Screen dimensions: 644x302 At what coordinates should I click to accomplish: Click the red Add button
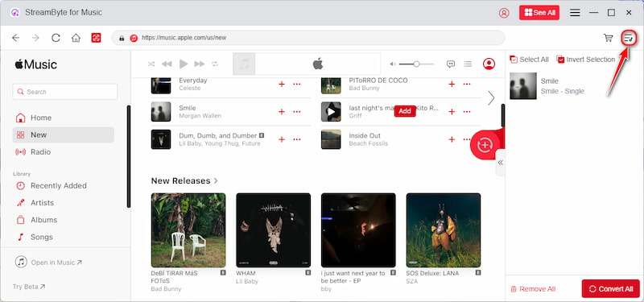click(x=405, y=111)
